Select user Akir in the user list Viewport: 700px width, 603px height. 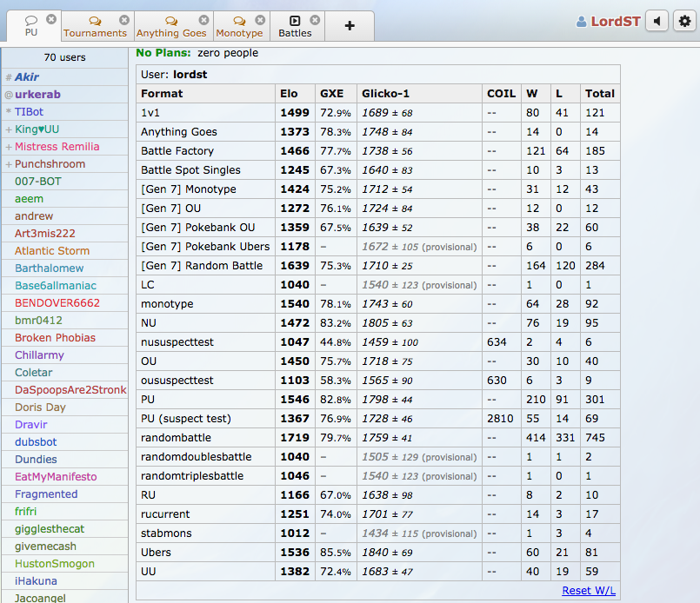coord(27,77)
